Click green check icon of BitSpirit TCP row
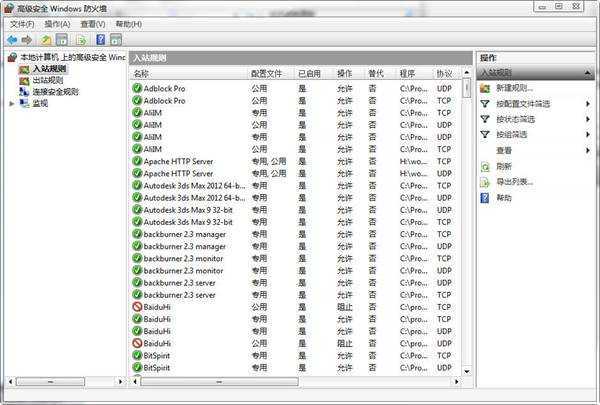 (x=137, y=355)
